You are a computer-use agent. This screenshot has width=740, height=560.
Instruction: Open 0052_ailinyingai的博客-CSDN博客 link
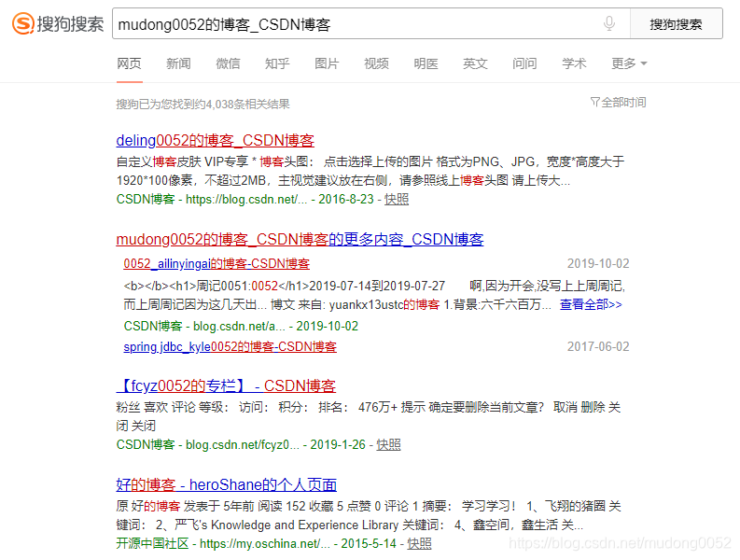(x=216, y=263)
